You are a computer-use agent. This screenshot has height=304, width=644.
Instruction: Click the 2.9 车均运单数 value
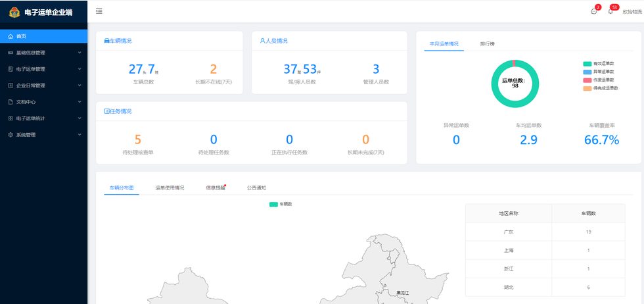point(528,140)
